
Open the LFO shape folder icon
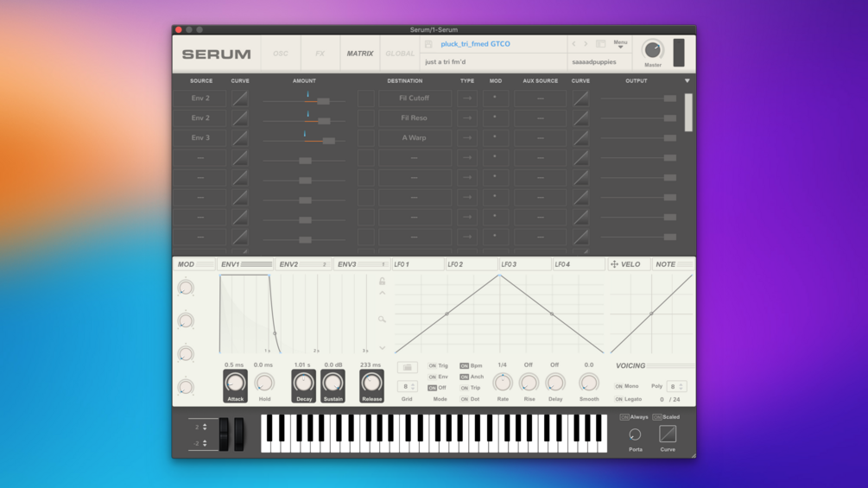pos(407,367)
